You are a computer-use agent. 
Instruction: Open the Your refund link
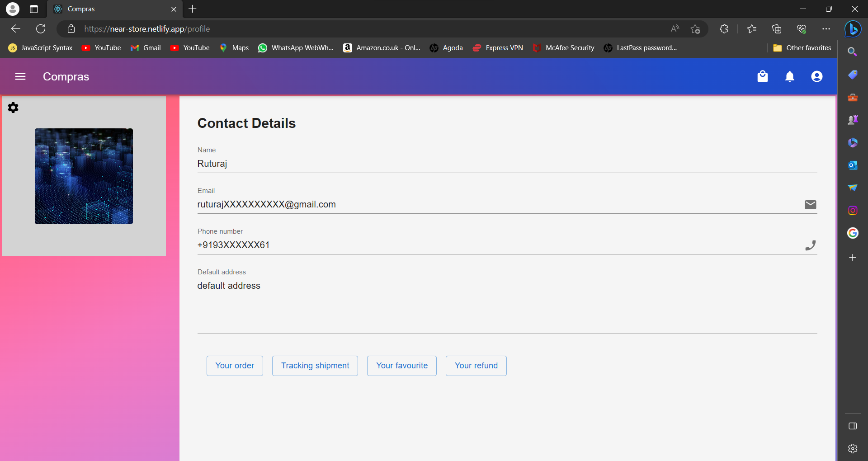(x=476, y=366)
